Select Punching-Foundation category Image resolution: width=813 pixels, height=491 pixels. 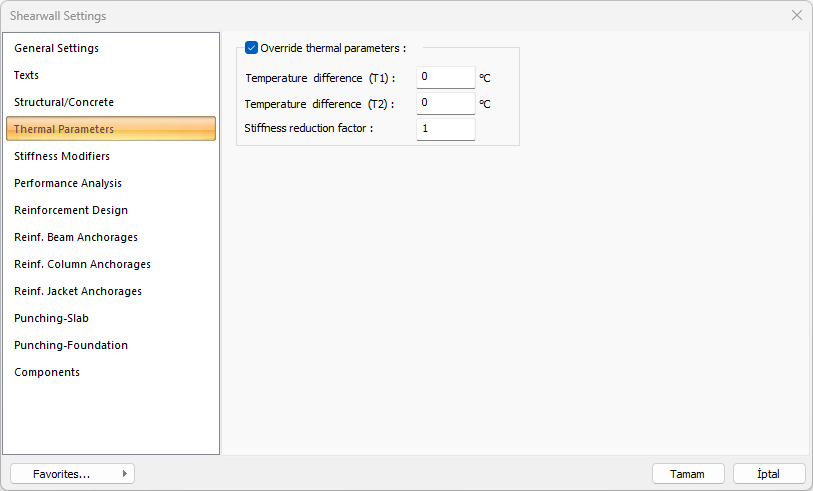(71, 345)
